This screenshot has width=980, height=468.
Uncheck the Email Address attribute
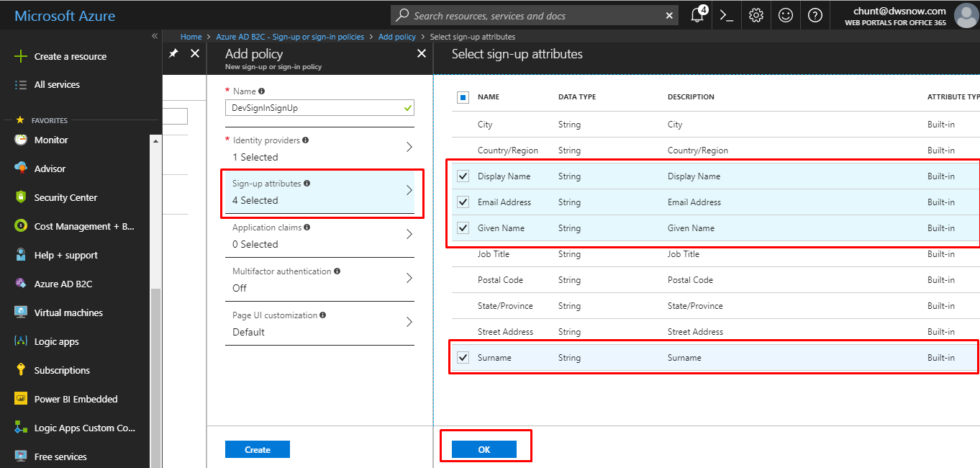click(463, 202)
